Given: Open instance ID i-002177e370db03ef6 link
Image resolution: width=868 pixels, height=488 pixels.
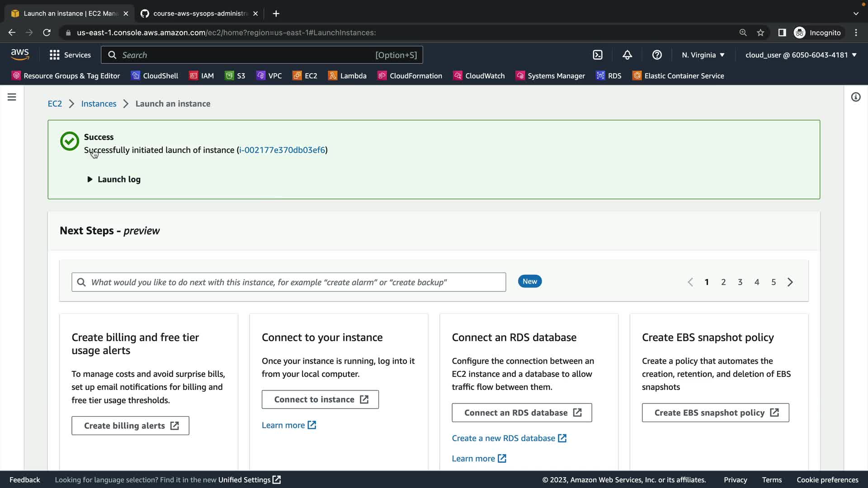Looking at the screenshot, I should [282, 150].
